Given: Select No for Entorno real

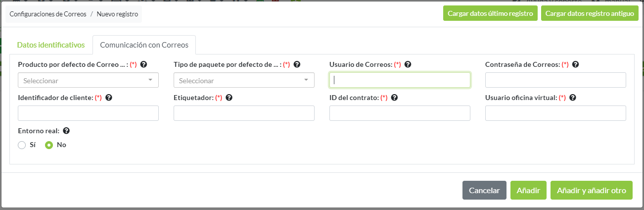Looking at the screenshot, I should click(49, 145).
